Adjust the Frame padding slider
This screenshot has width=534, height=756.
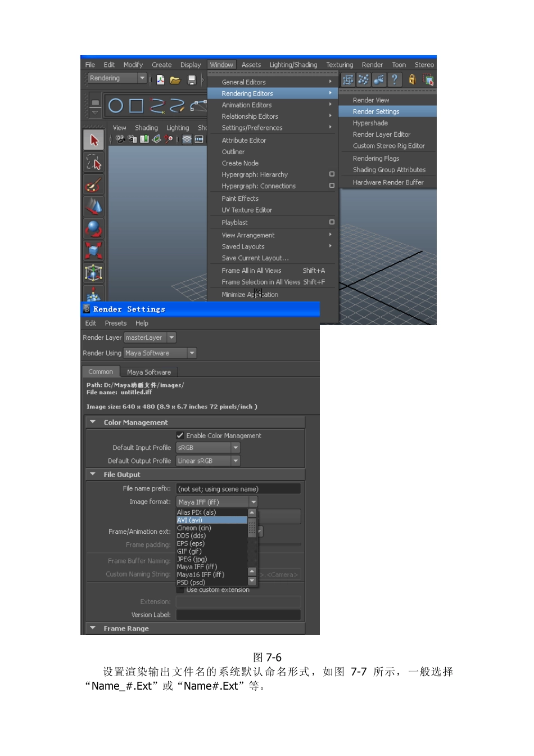click(x=279, y=544)
